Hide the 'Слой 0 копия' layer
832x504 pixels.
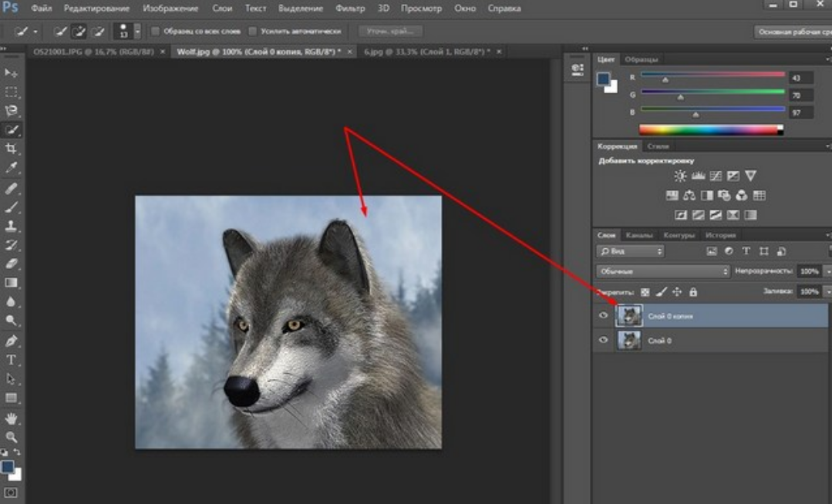604,316
